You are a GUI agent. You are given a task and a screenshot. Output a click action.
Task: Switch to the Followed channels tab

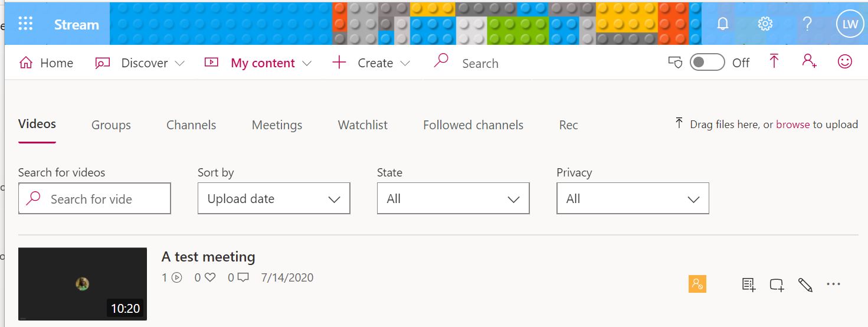[473, 125]
